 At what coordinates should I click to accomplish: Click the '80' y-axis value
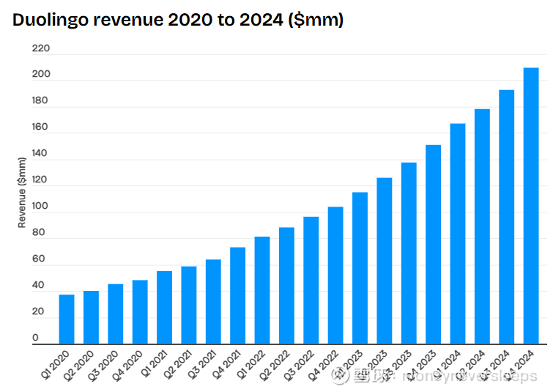pyautogui.click(x=38, y=232)
